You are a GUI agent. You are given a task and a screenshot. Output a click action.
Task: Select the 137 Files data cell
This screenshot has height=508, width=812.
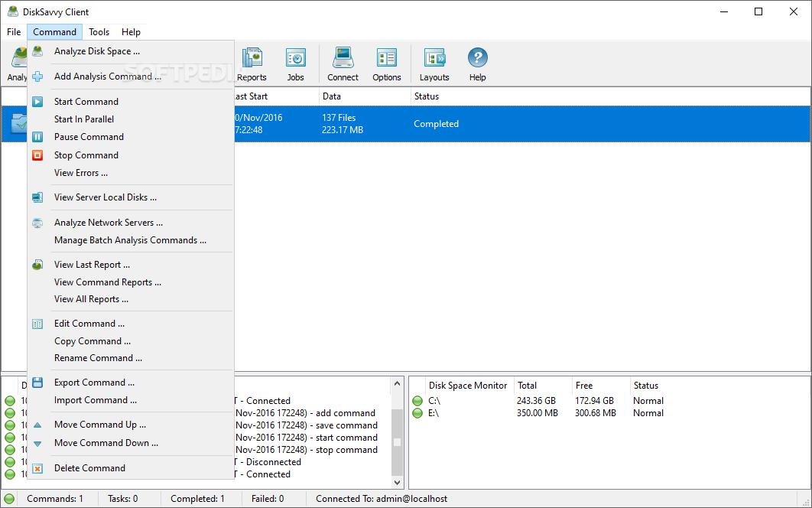tap(339, 118)
